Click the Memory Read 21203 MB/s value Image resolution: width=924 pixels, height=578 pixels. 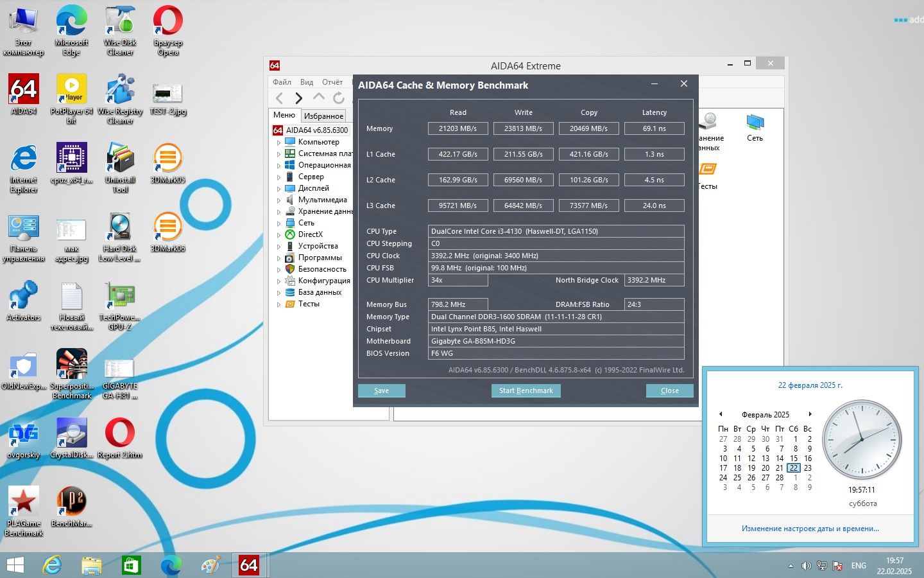point(458,128)
